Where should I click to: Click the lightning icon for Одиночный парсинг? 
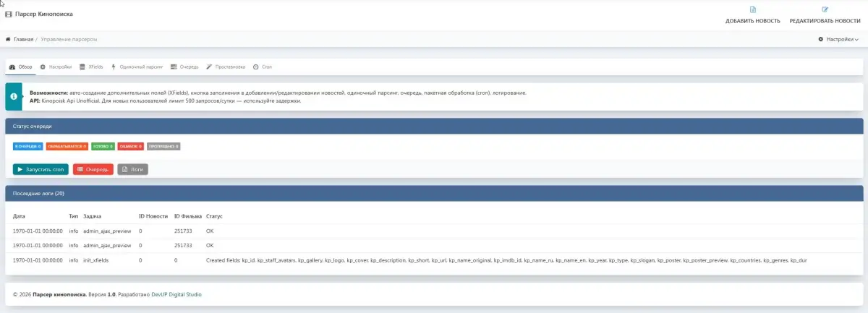coord(114,67)
